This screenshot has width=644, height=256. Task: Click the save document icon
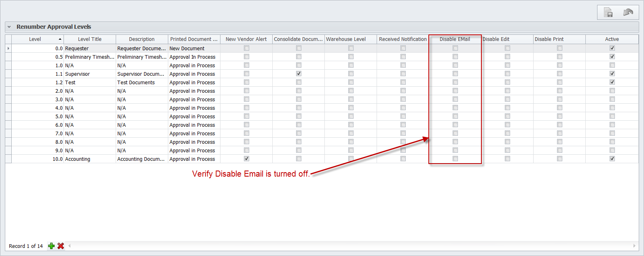(x=608, y=13)
